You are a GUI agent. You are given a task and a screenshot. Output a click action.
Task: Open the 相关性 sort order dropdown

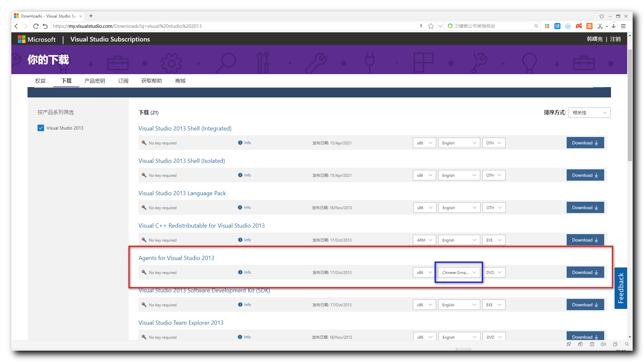pyautogui.click(x=589, y=113)
